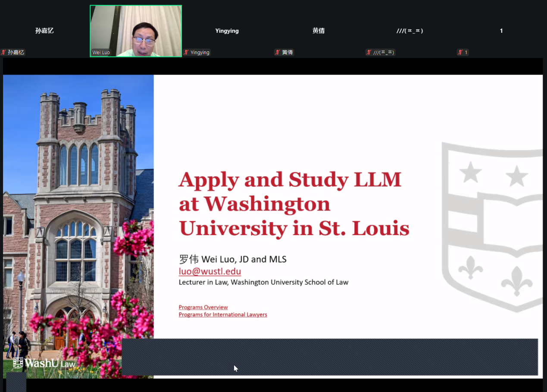
Task: Select the participant tile named 1
Action: click(x=501, y=31)
